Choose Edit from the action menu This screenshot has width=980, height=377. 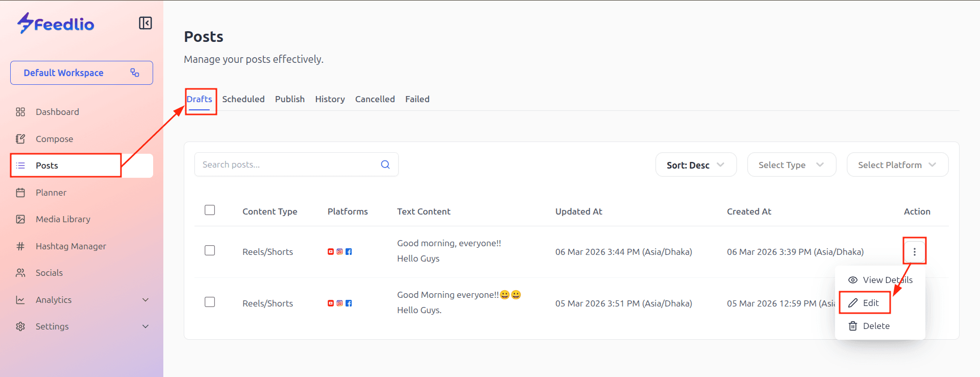(x=870, y=303)
